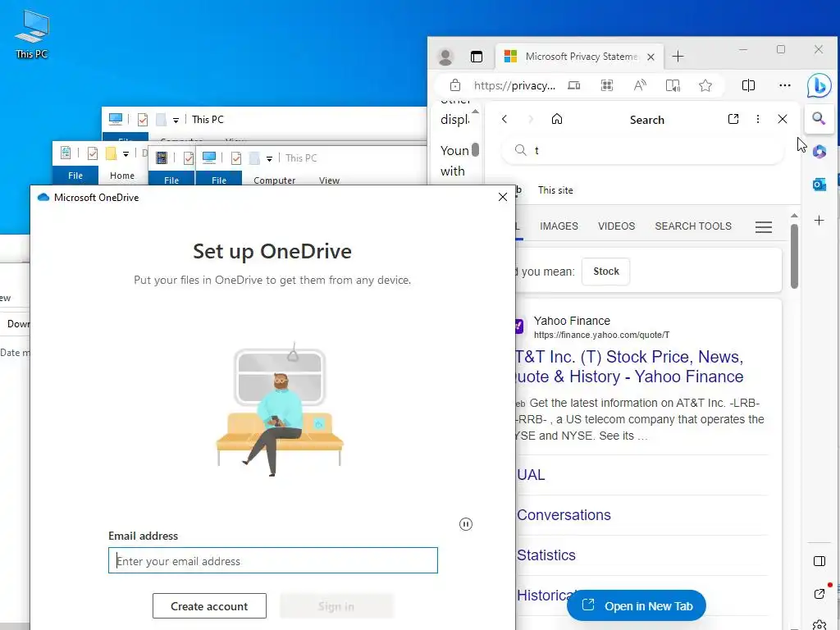
Task: Open the Bing Copilot icon in Edge
Action: (819, 85)
